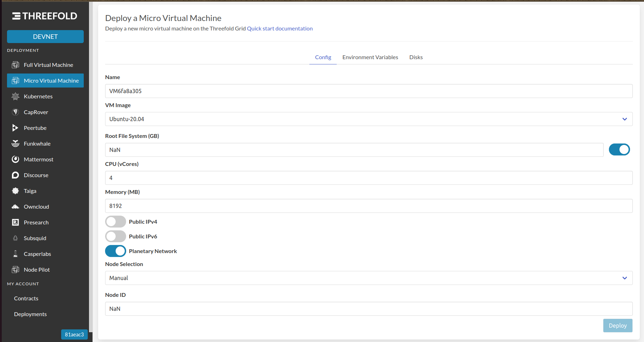Image resolution: width=644 pixels, height=342 pixels.
Task: Click the 81aeac3 version badge
Action: pyautogui.click(x=74, y=334)
